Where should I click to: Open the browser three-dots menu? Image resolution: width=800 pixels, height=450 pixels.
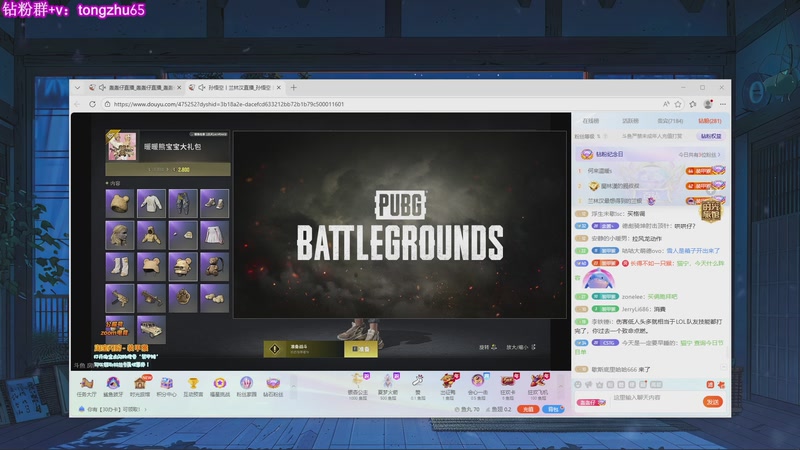[x=722, y=104]
